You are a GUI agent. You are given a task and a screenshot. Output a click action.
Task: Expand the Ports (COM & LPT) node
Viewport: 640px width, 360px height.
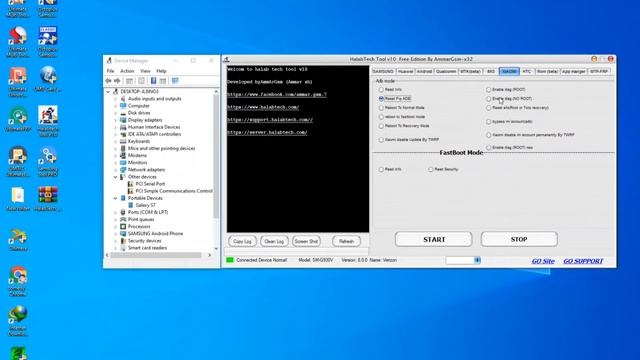tap(116, 213)
